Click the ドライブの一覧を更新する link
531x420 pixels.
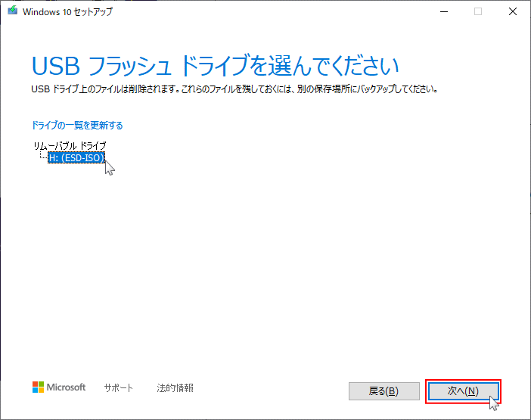point(77,126)
